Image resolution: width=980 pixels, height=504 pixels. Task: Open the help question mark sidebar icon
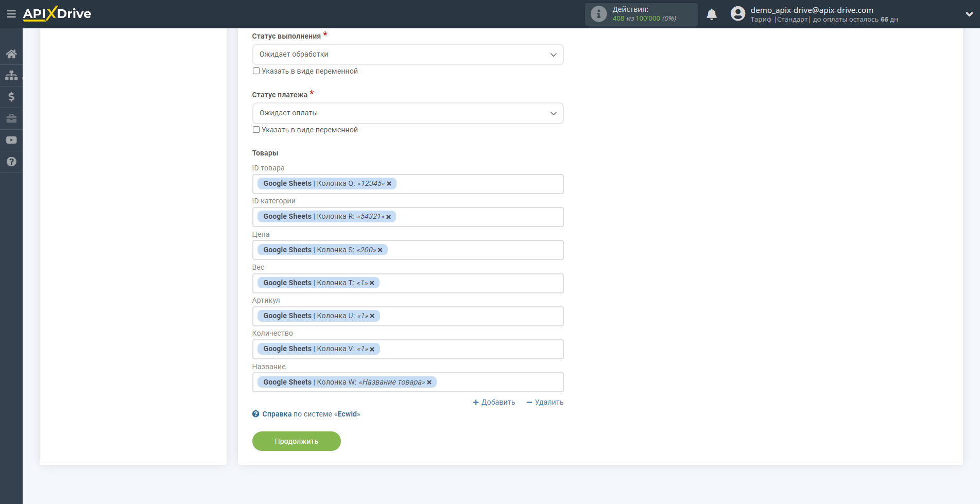pos(11,162)
